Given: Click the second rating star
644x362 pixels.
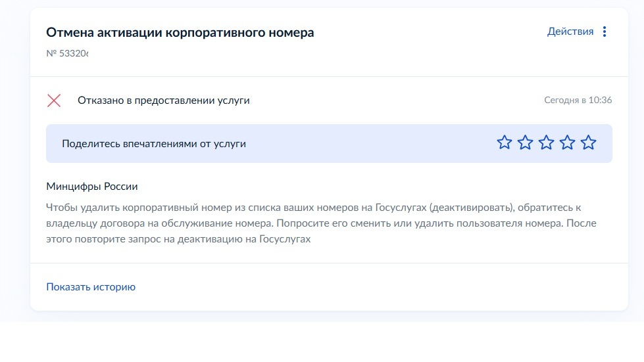Looking at the screenshot, I should 525,143.
